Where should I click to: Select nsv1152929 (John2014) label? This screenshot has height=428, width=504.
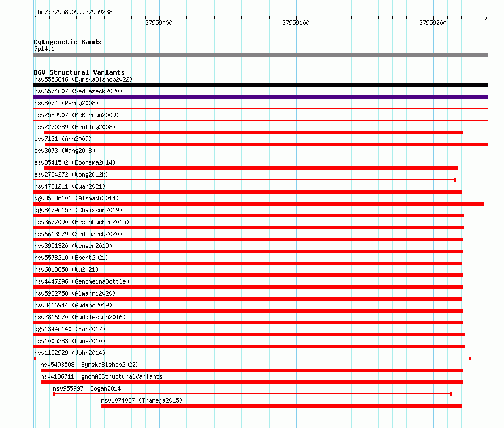pos(70,353)
